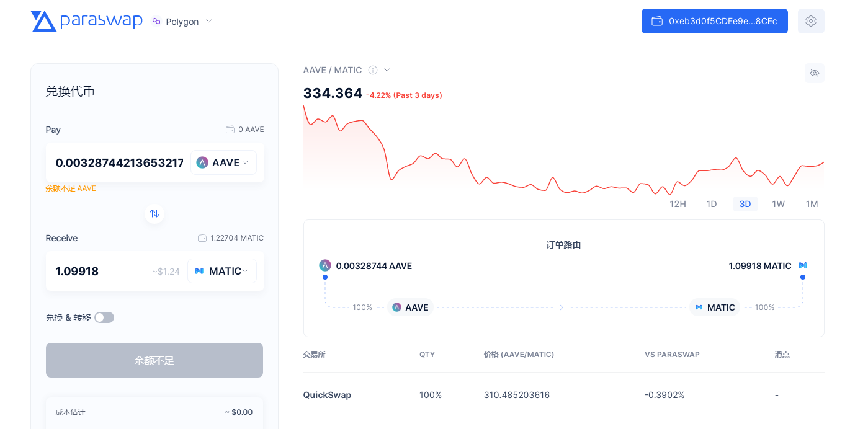Click AAVE icon beside 0.00328744 AAVE
The width and height of the screenshot is (868, 429).
click(325, 265)
